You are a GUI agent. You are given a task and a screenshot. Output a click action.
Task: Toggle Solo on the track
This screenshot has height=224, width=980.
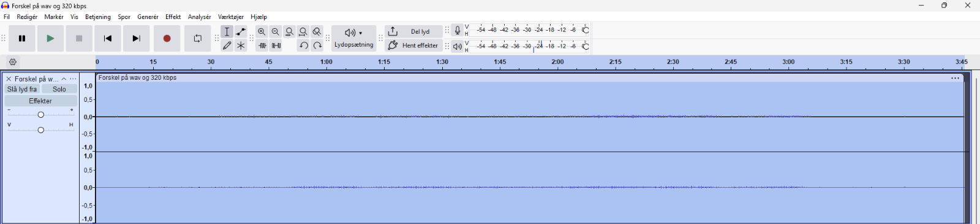pyautogui.click(x=59, y=90)
